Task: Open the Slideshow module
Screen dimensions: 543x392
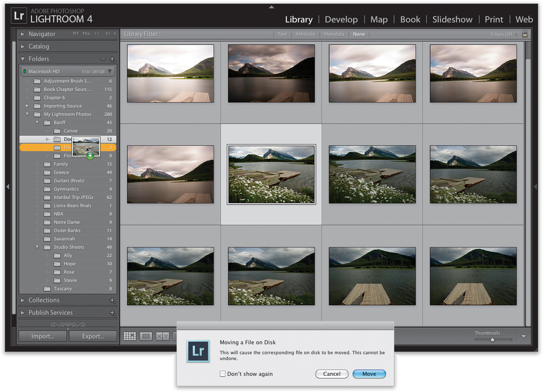Action: 452,20
